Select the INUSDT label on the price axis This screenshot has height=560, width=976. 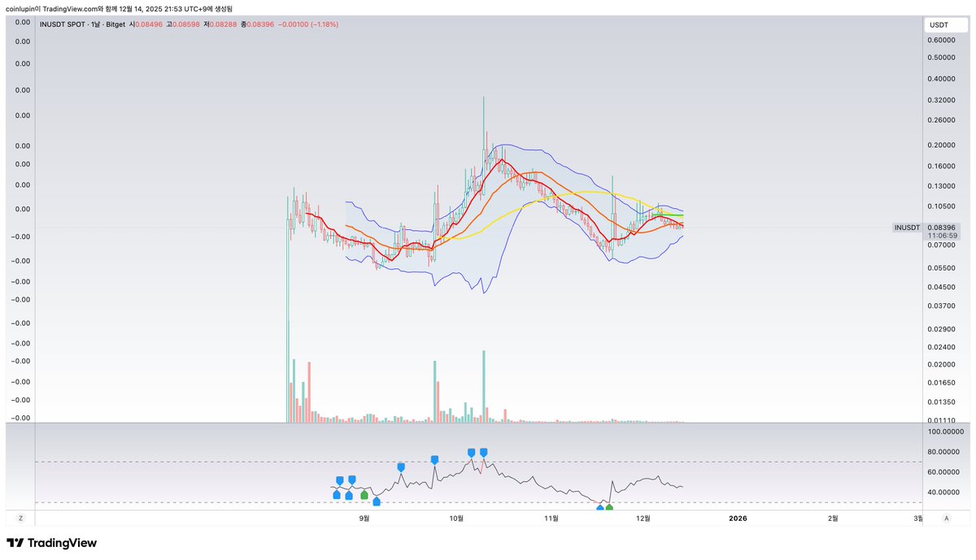908,228
